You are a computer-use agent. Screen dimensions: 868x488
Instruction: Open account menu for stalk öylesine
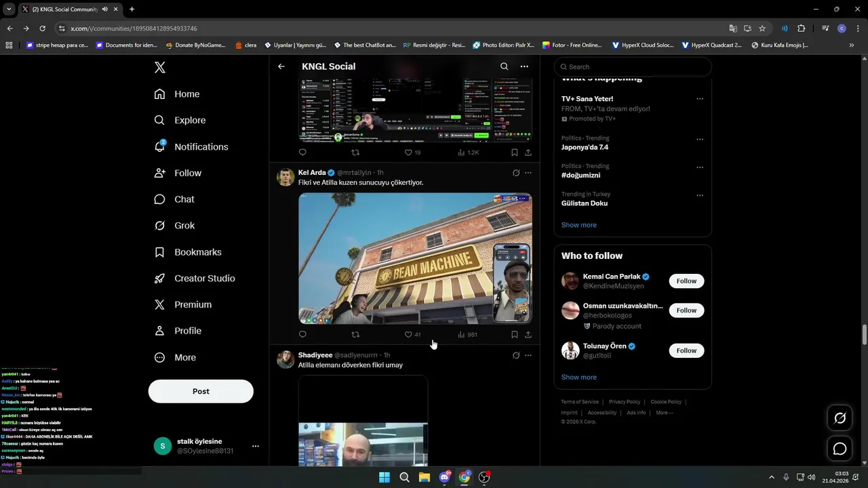coord(256,446)
